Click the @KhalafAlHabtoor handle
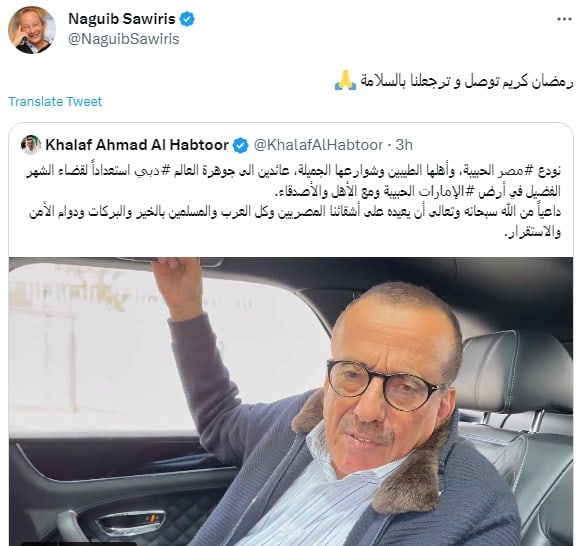587x546 pixels. (319, 145)
